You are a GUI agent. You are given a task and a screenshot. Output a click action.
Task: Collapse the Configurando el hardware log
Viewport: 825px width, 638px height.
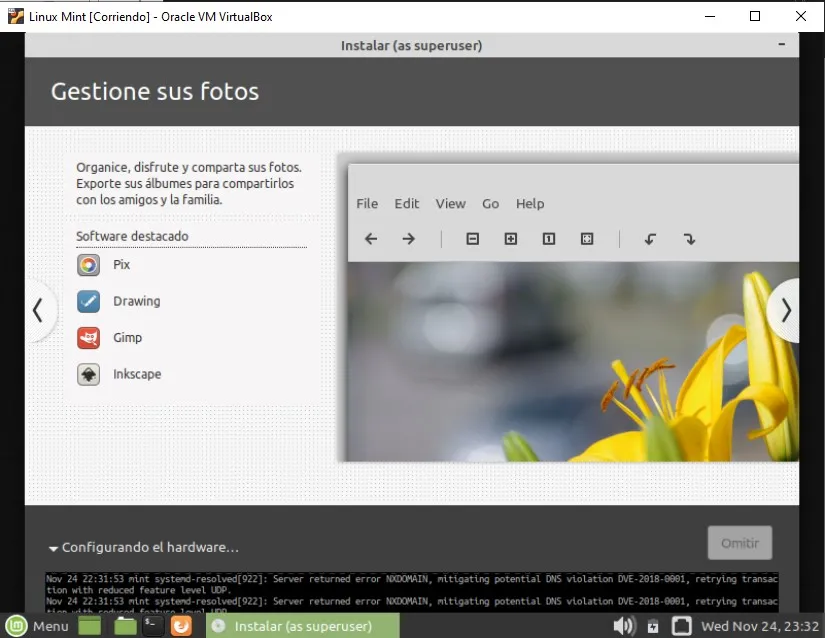[54, 548]
